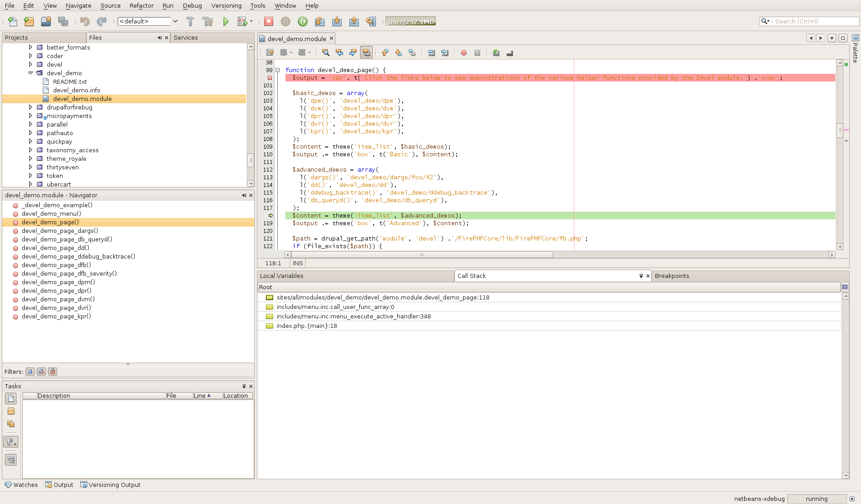Click the Find Next Occurrence icon
The height and width of the screenshot is (504, 861).
(x=353, y=53)
